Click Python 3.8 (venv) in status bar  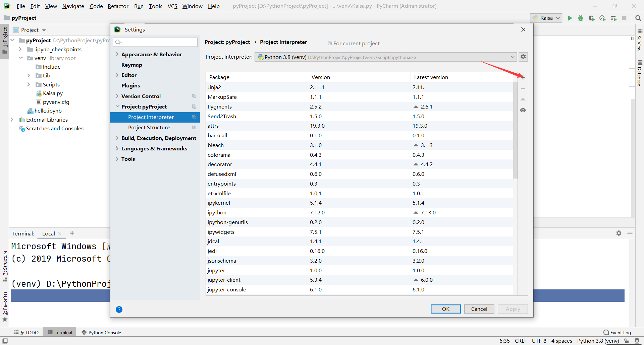click(598, 341)
